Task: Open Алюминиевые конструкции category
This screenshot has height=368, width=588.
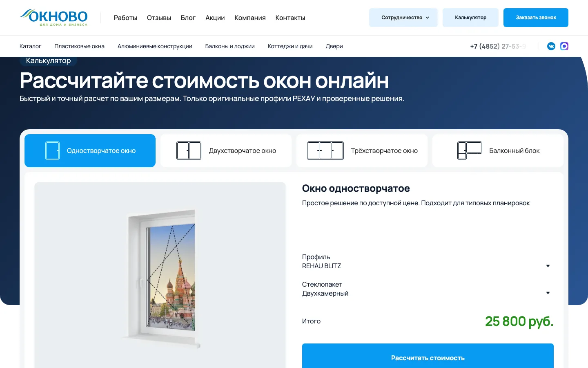Action: pyautogui.click(x=155, y=46)
